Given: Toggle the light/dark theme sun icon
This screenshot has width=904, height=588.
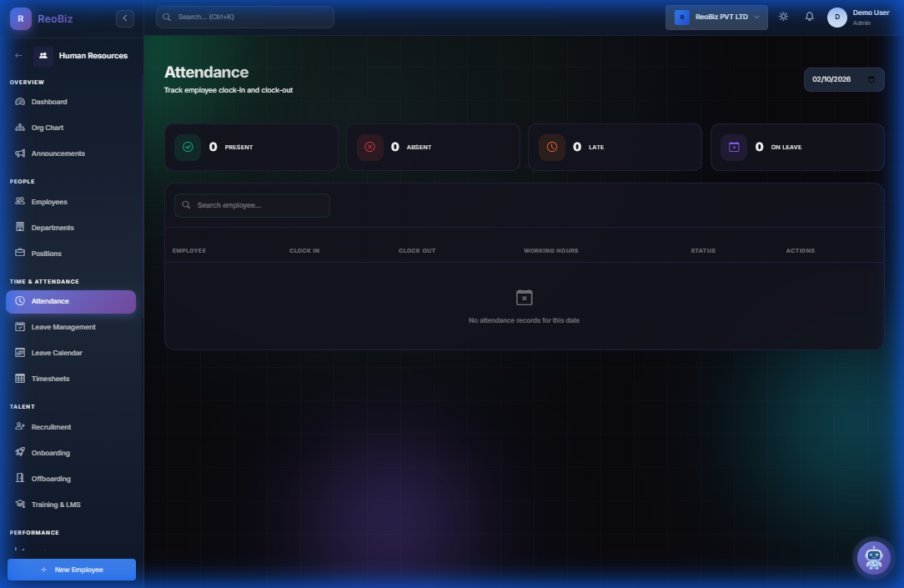Looking at the screenshot, I should [783, 17].
